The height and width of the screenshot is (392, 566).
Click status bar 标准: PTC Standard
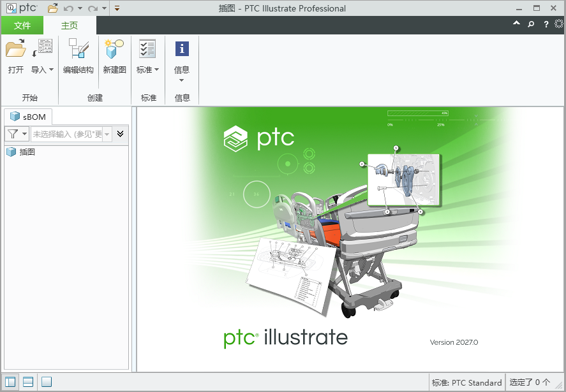click(x=466, y=382)
